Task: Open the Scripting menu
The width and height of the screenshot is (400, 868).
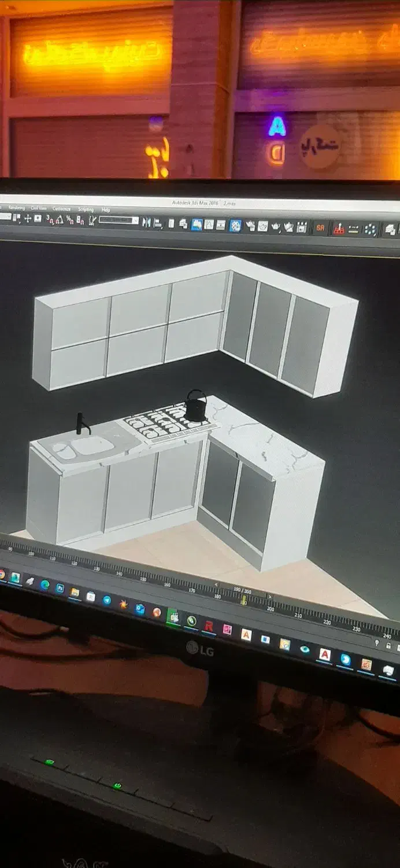Action: click(86, 209)
